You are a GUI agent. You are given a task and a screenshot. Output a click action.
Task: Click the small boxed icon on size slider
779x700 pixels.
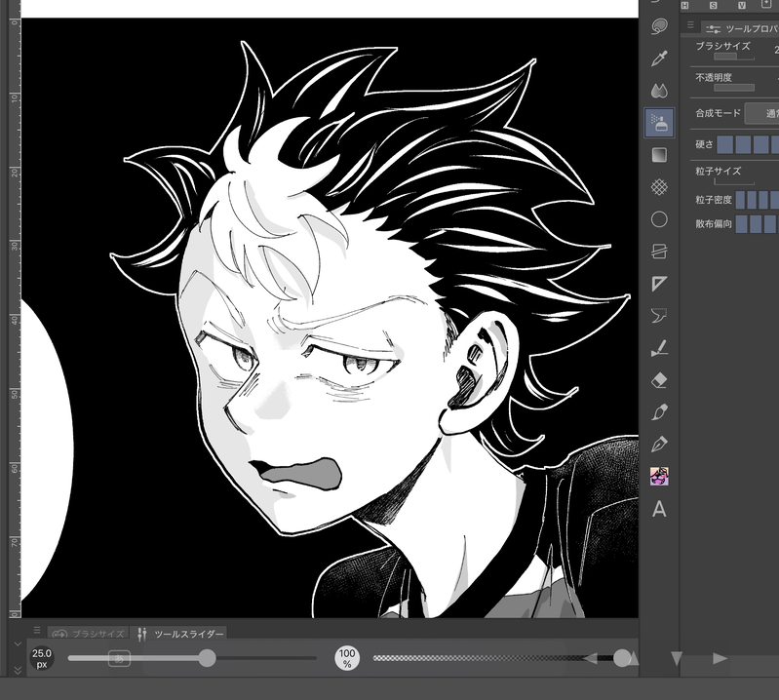pos(119,659)
